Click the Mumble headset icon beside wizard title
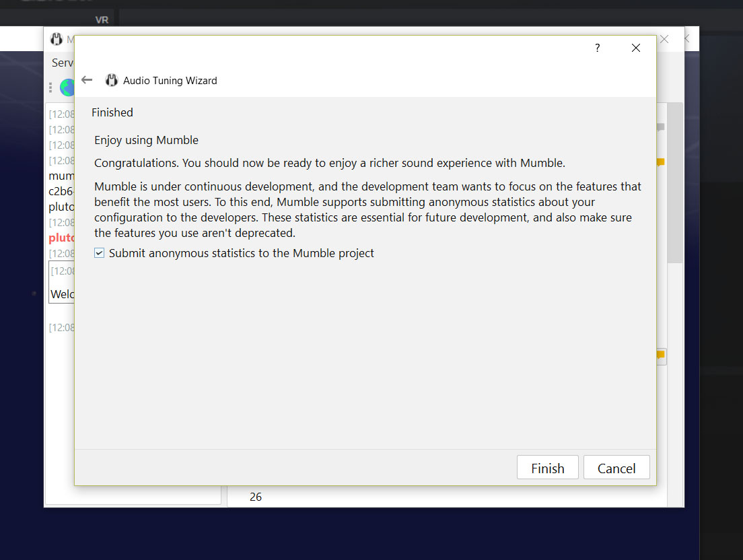The width and height of the screenshot is (743, 560). click(x=111, y=80)
